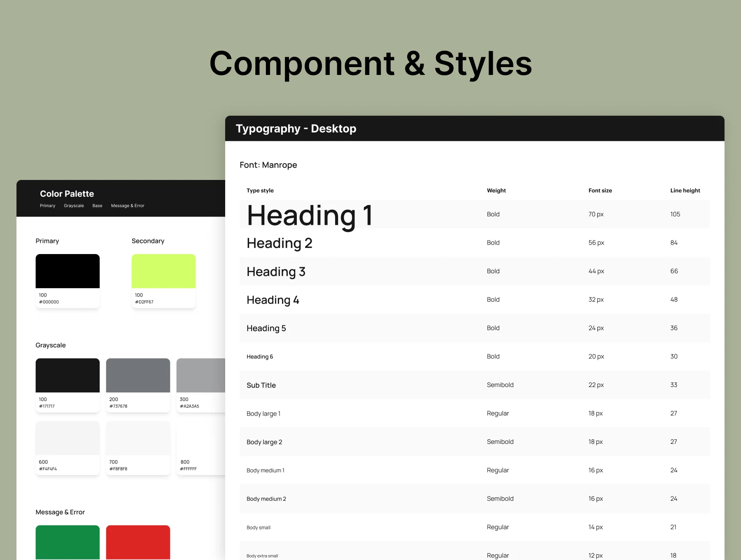Select the green Message & Error swatch
The height and width of the screenshot is (560, 741).
(x=68, y=542)
